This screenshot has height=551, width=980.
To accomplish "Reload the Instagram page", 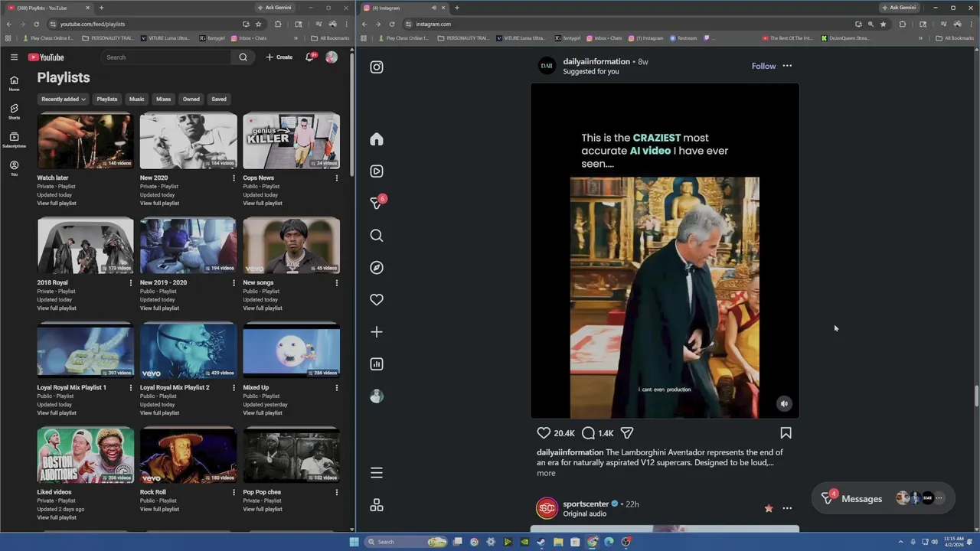I will pos(392,24).
